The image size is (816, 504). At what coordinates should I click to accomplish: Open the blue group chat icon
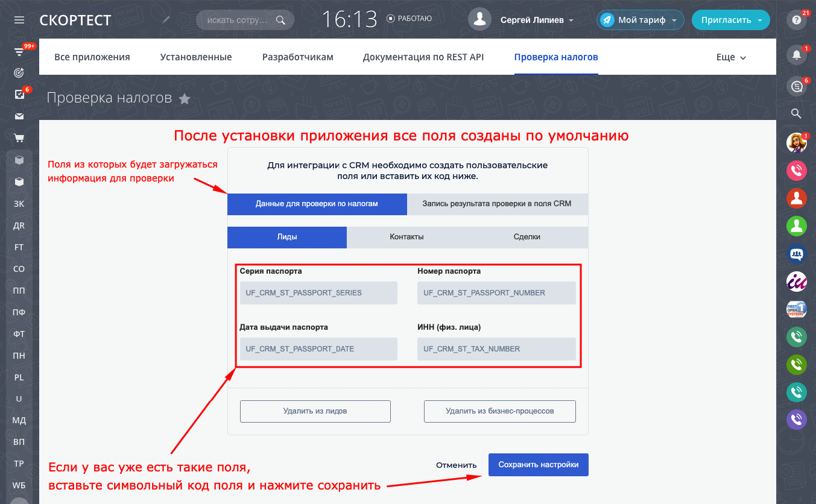tap(797, 253)
